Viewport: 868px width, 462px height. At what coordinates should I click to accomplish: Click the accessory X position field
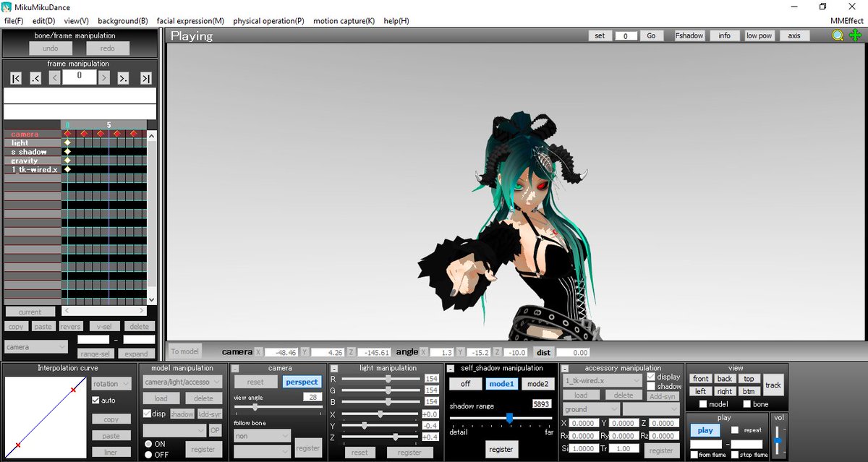coord(583,424)
